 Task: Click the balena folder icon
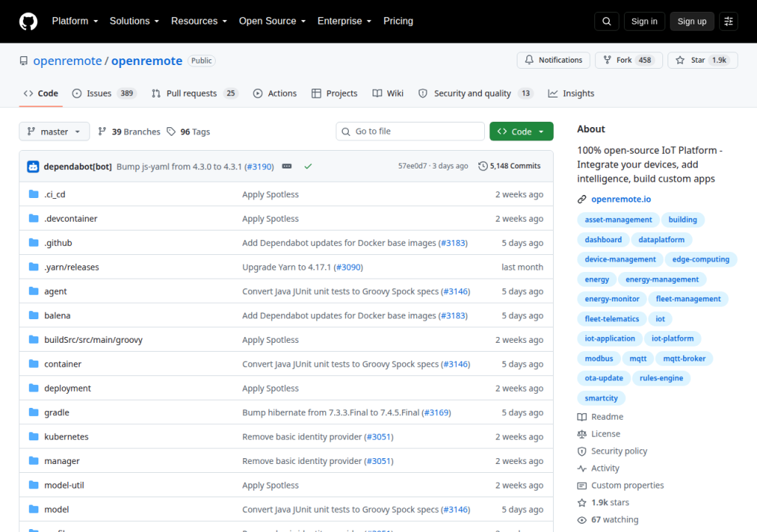33,316
